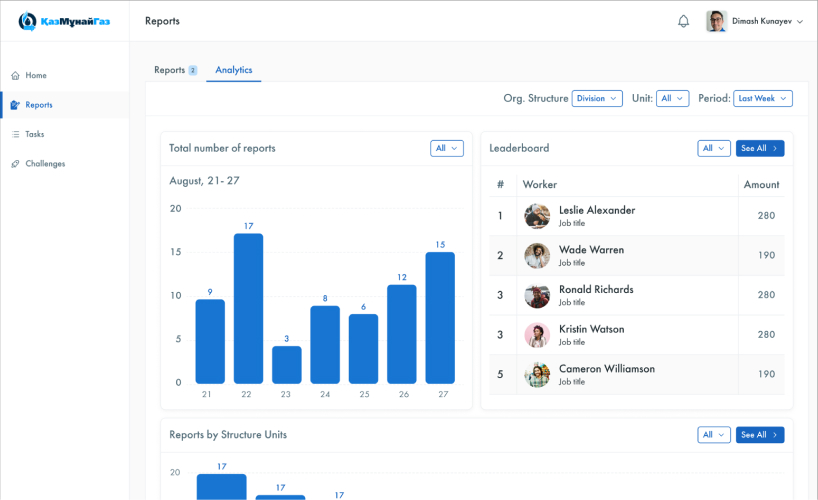Open Challenges in the sidebar
The height and width of the screenshot is (500, 818).
coord(45,164)
